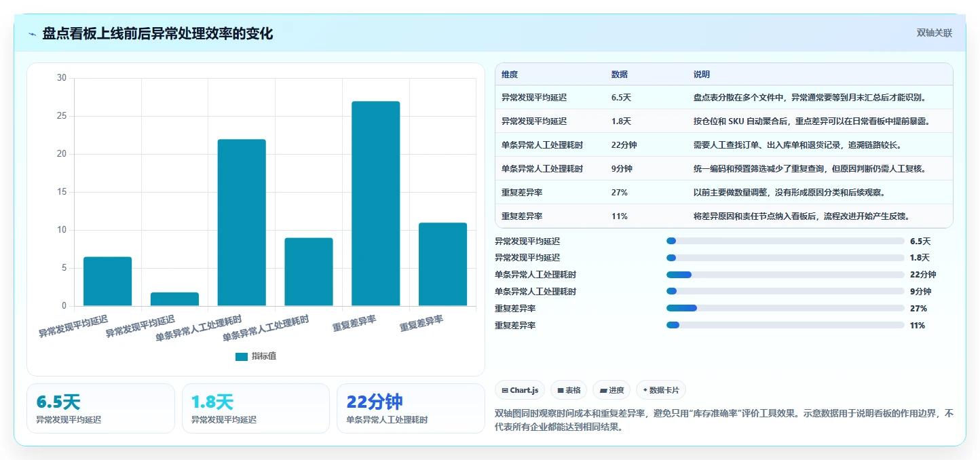This screenshot has width=980, height=460.
Task: Click the 双轴关联 label in the header
Action: (935, 33)
